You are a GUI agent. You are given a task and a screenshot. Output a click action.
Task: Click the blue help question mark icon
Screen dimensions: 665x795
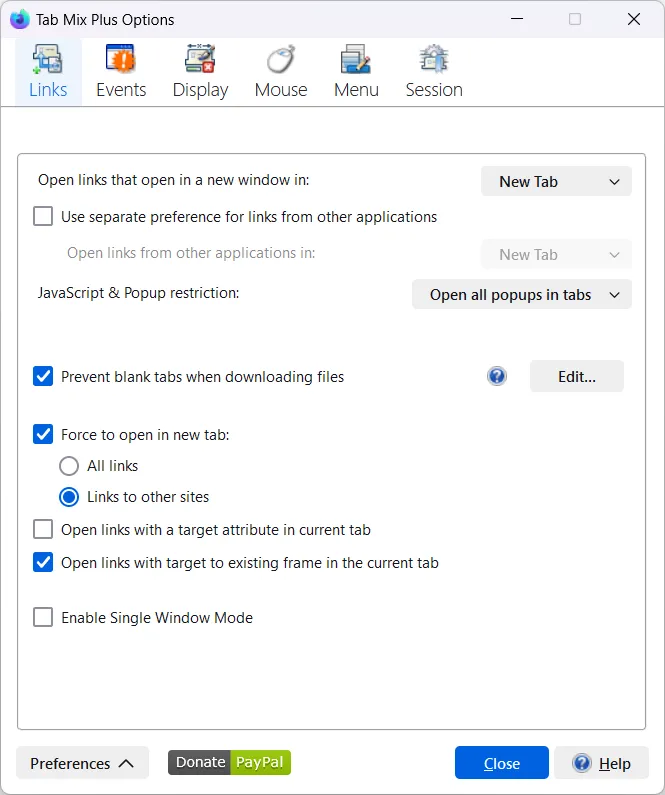pyautogui.click(x=497, y=377)
